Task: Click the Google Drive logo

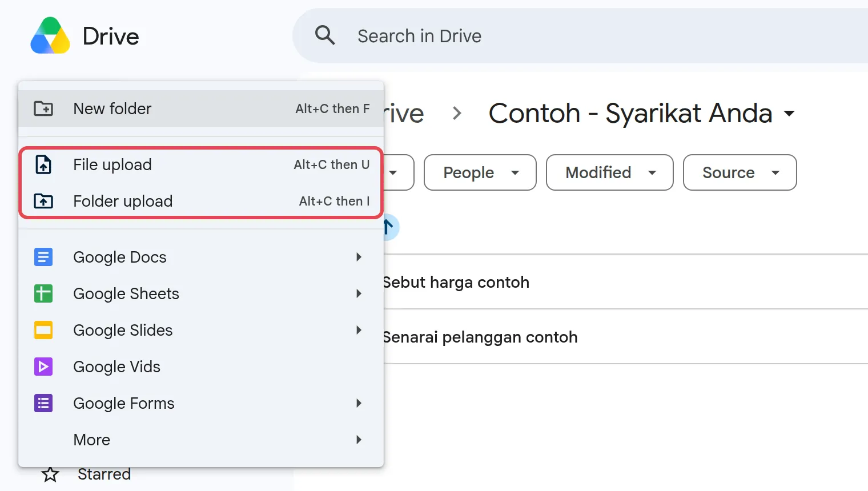Action: (50, 35)
